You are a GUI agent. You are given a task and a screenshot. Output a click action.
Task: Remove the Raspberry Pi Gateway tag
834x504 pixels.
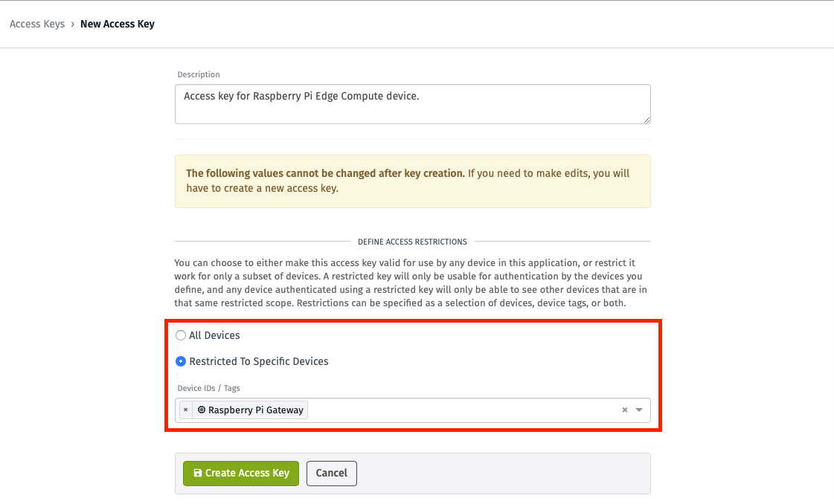coord(186,410)
